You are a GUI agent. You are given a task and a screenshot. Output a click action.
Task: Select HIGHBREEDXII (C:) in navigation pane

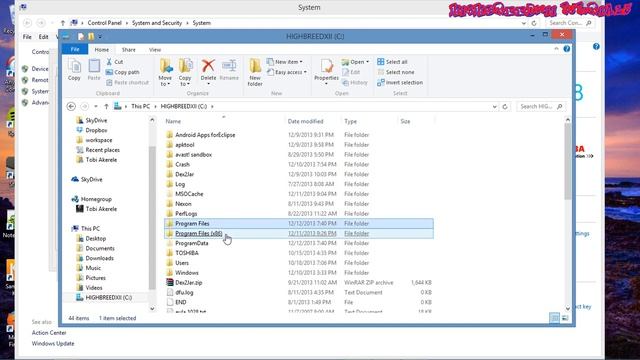click(108, 298)
